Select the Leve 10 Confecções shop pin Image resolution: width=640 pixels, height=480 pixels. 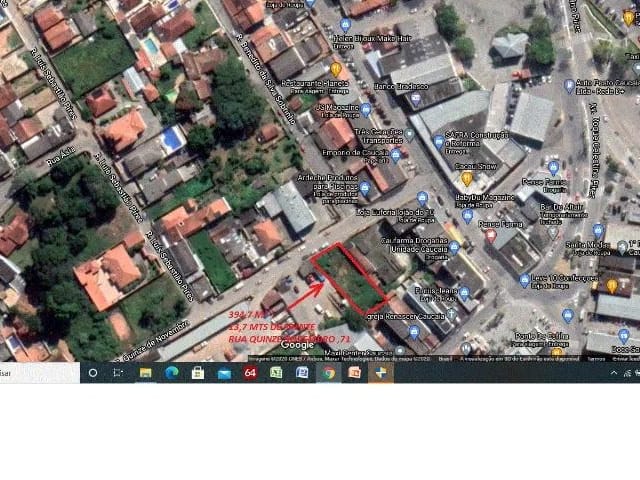click(x=524, y=281)
